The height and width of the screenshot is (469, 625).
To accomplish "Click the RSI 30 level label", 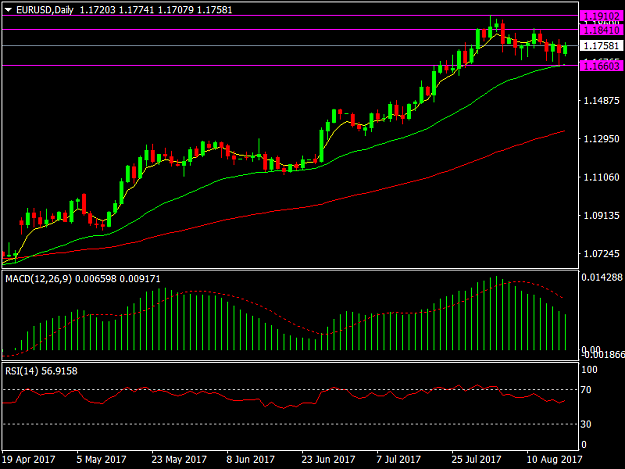I will [586, 424].
